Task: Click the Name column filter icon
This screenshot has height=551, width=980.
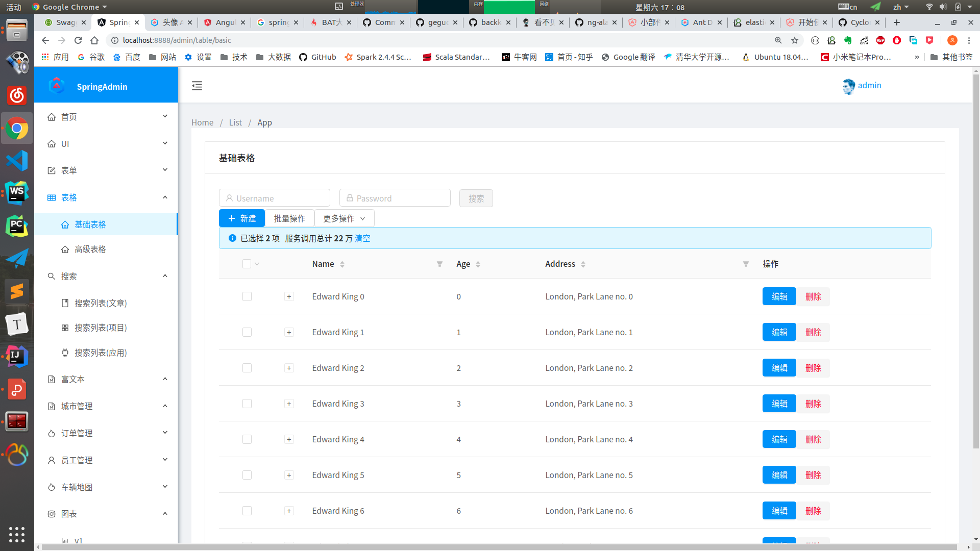Action: point(439,264)
